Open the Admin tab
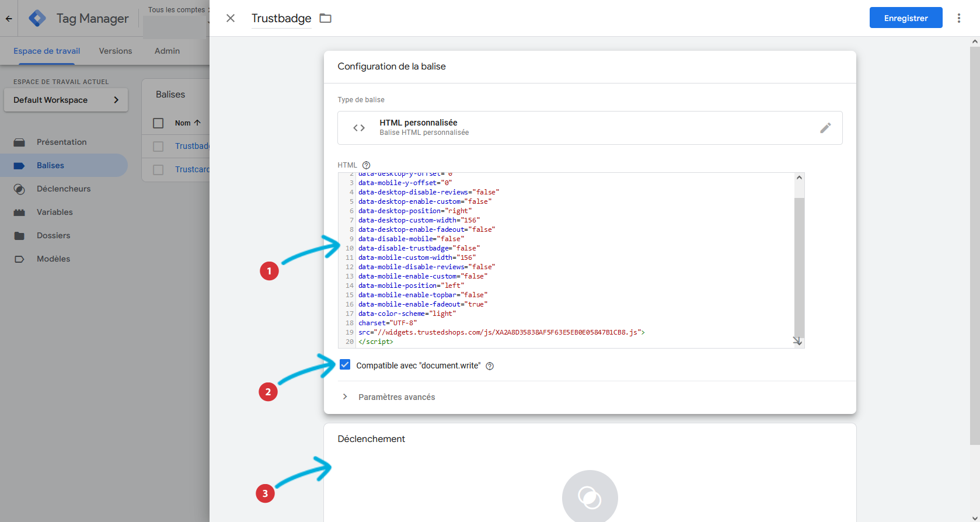Screen dimensions: 980x522 click(167, 51)
